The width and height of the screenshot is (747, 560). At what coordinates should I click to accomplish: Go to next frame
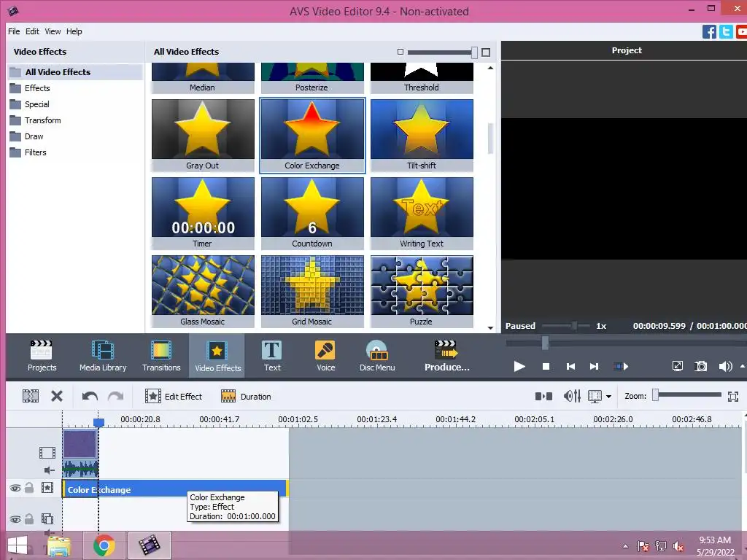click(594, 366)
